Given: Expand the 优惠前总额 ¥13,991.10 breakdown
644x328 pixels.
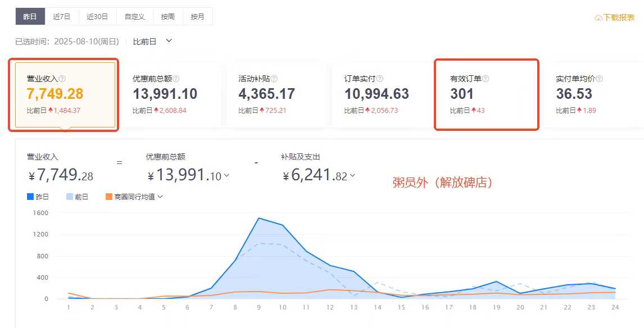Looking at the screenshot, I should 226,176.
